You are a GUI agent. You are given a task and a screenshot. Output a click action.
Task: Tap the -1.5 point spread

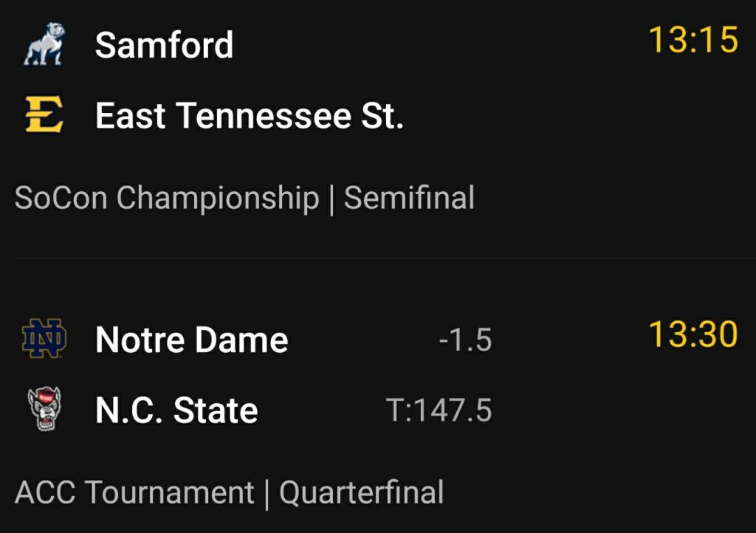coord(464,340)
